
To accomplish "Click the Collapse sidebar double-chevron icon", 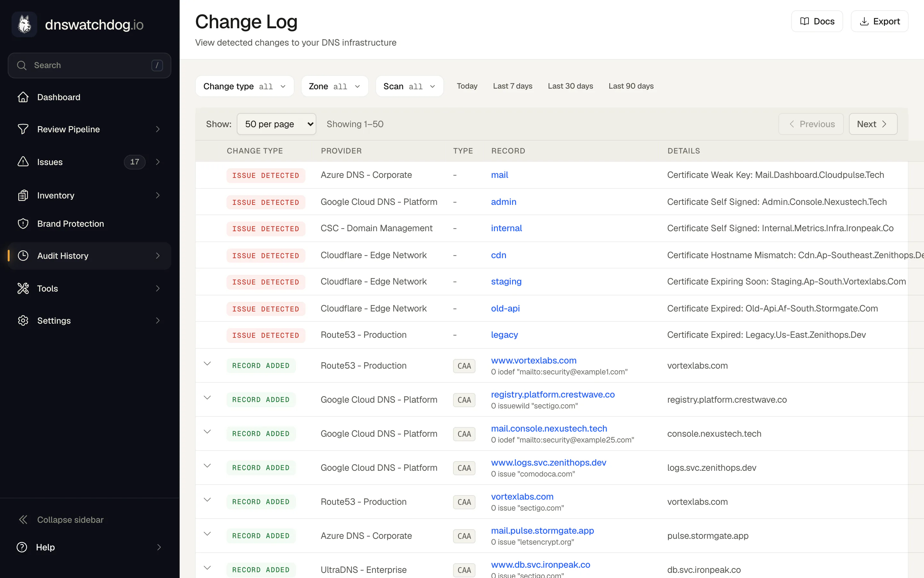I will pos(23,520).
